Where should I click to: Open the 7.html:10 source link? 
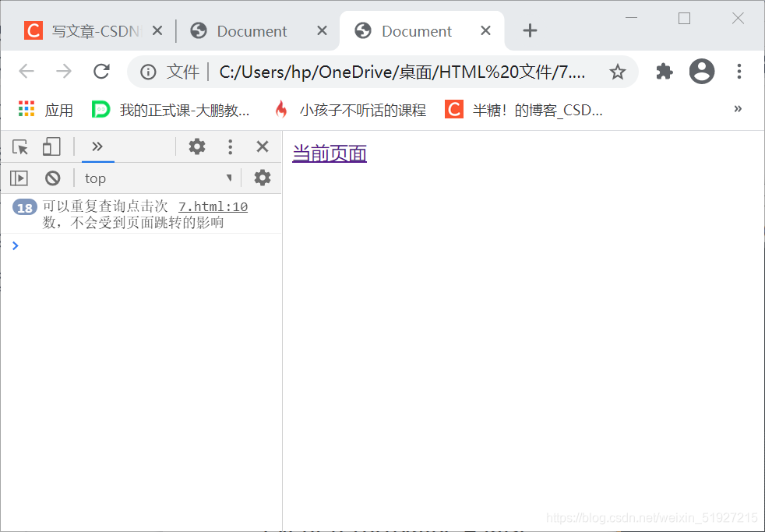click(x=213, y=206)
